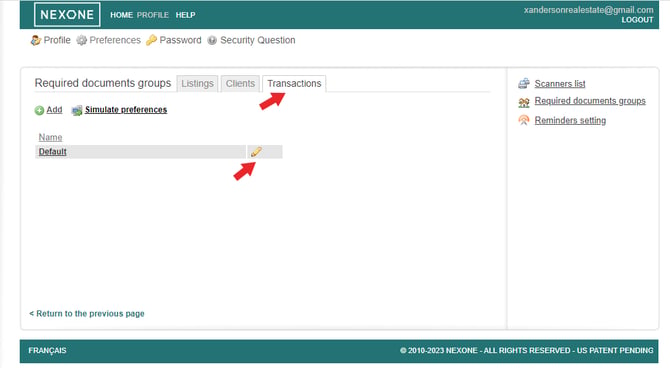Open the Profile sub-navigation link
The height and width of the screenshot is (368, 670).
click(x=57, y=40)
